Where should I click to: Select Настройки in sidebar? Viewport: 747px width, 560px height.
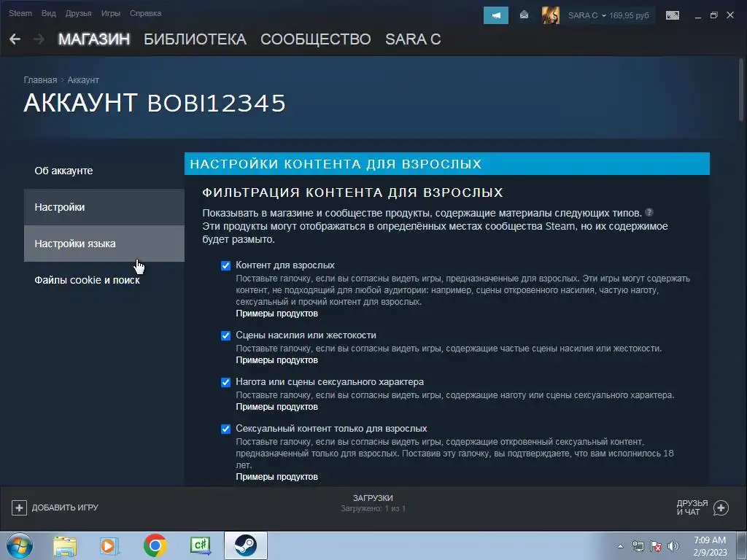pos(104,207)
